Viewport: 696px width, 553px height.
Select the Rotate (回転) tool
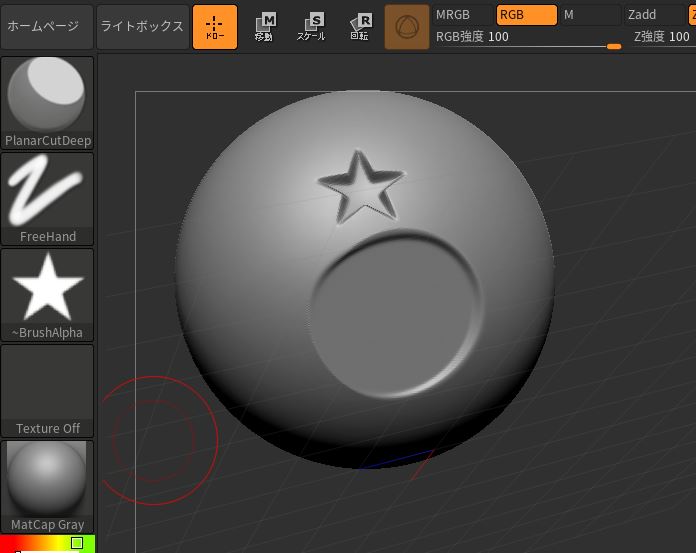click(x=359, y=27)
